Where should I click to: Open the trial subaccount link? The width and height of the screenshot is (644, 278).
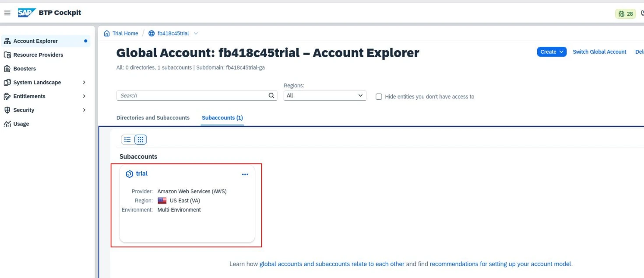pyautogui.click(x=142, y=174)
